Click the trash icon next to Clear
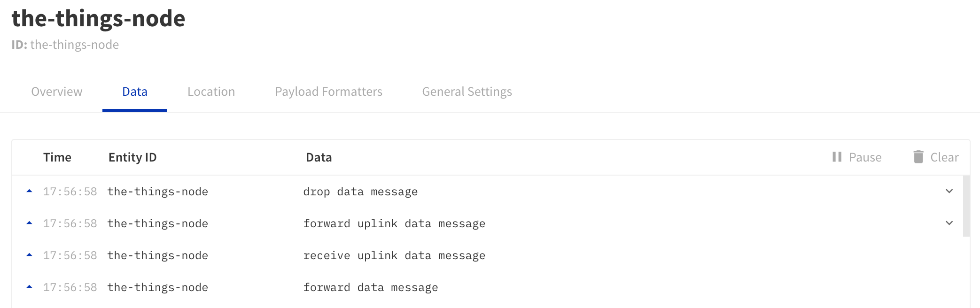 (918, 157)
